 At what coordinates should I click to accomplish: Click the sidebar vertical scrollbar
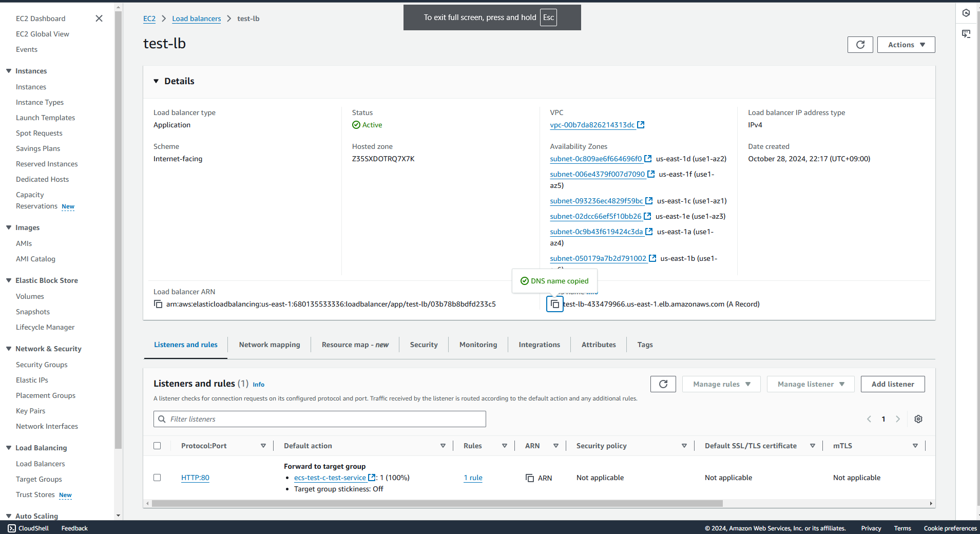click(119, 230)
